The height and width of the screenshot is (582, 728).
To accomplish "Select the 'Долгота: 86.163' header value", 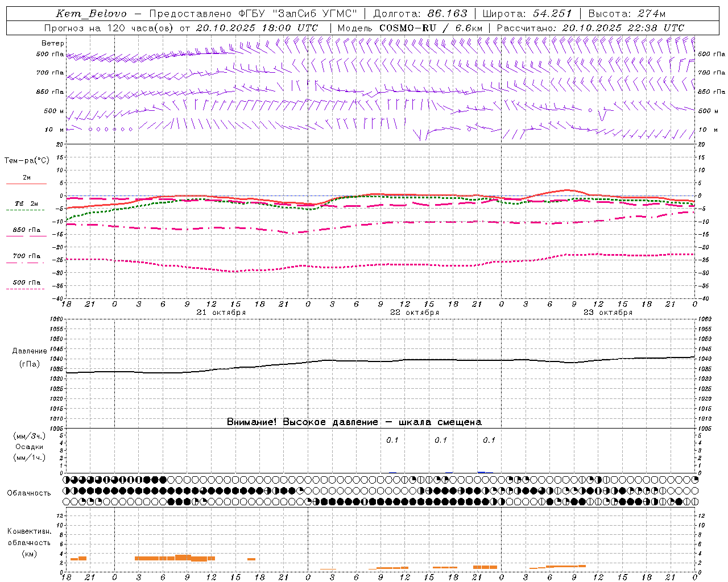I will click(x=420, y=14).
